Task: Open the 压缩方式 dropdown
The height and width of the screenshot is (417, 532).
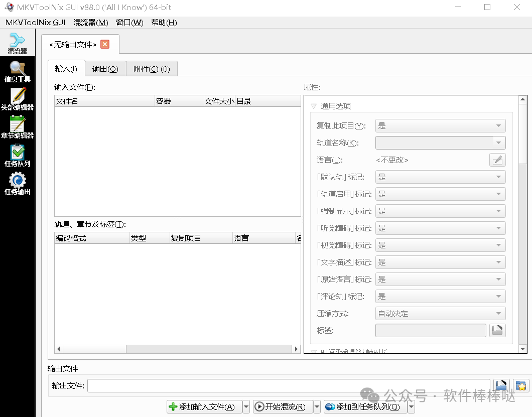Action: pyautogui.click(x=440, y=314)
